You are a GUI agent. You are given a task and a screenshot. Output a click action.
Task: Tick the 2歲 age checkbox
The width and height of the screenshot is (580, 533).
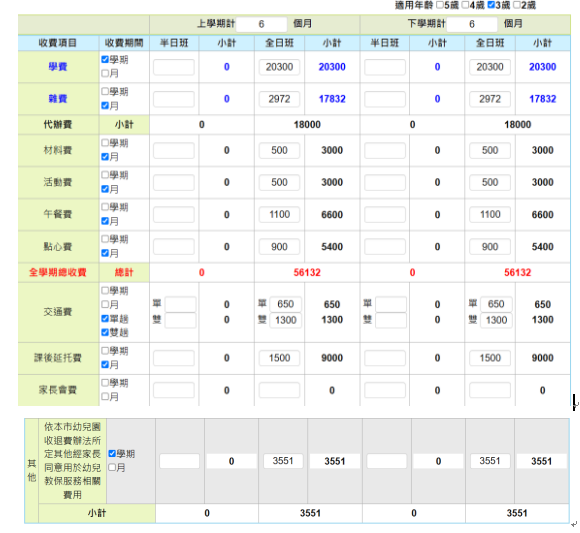tap(517, 5)
